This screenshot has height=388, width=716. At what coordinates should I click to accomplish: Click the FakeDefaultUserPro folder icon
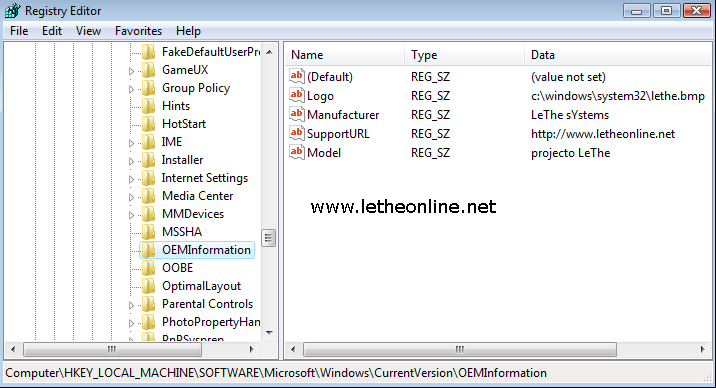pos(148,52)
